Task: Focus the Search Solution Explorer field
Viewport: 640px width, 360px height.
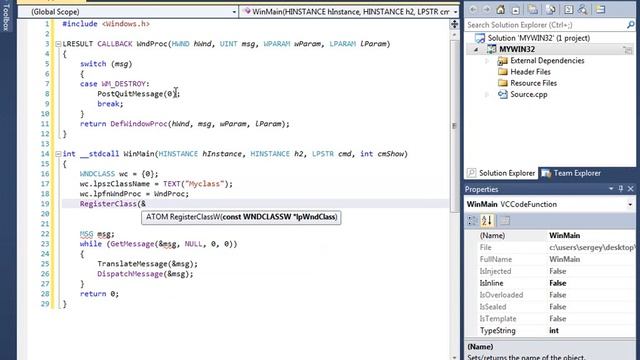Action: click(x=545, y=25)
